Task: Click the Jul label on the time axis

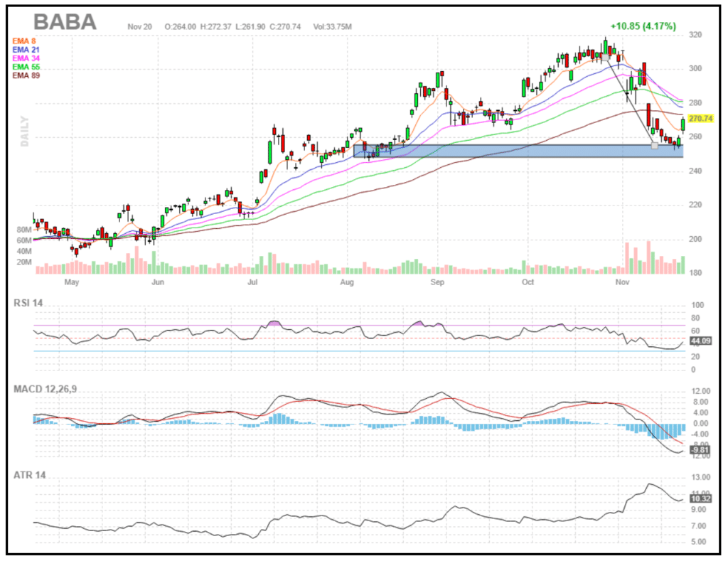Action: click(252, 282)
